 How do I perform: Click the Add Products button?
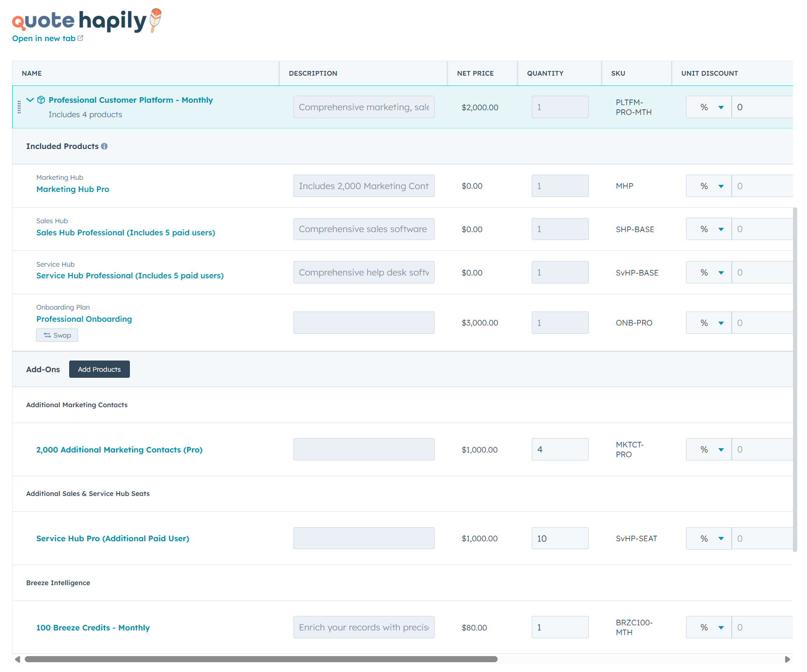[99, 369]
